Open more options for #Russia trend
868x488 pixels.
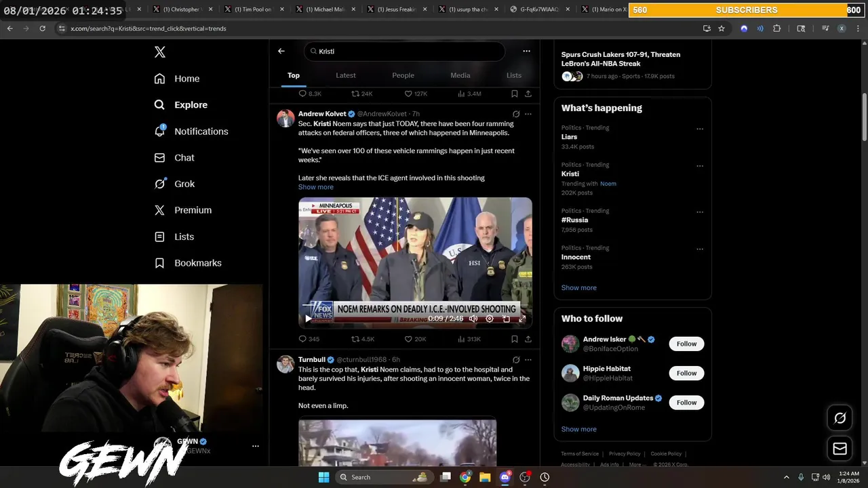[700, 212]
